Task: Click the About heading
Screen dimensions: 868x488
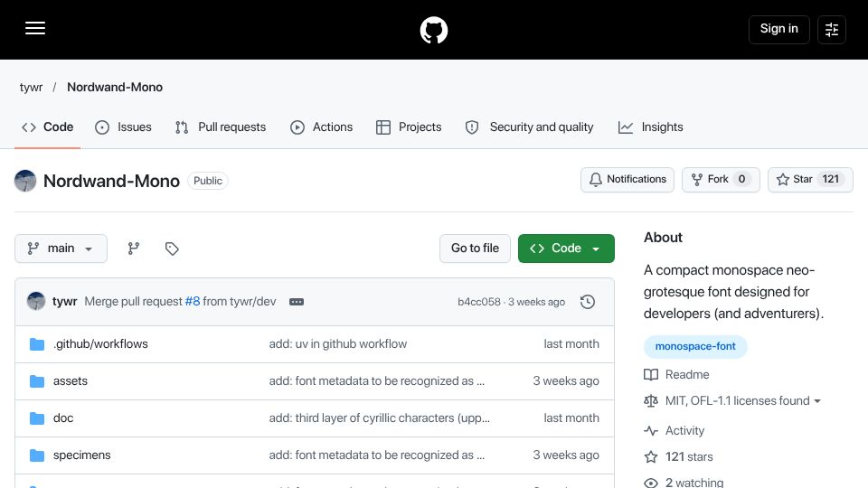Action: click(x=663, y=238)
